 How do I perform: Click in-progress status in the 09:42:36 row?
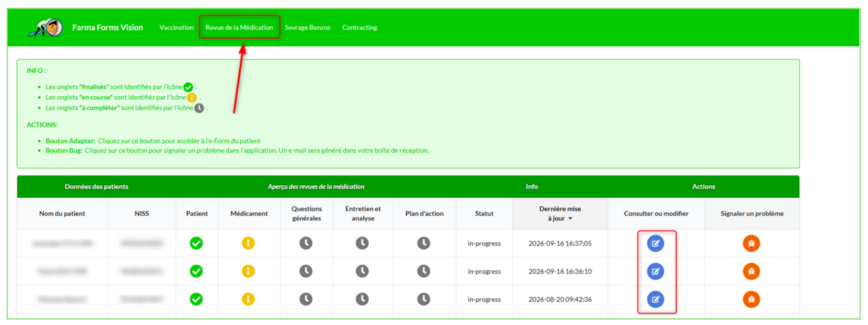484,300
